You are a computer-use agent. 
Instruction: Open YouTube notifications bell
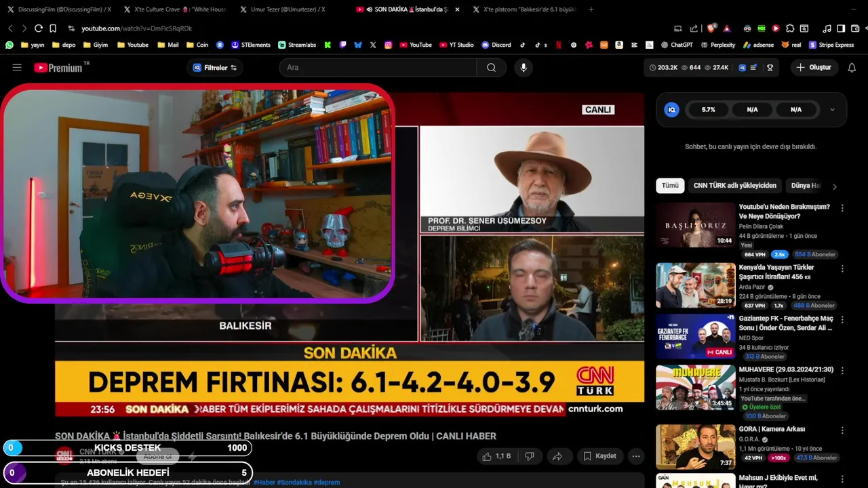coord(852,67)
